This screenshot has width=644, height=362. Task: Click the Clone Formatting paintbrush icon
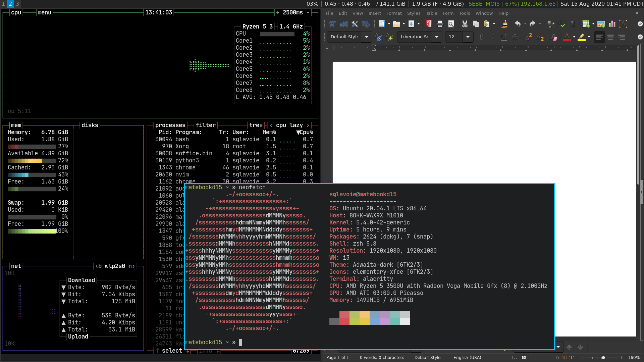tap(504, 24)
